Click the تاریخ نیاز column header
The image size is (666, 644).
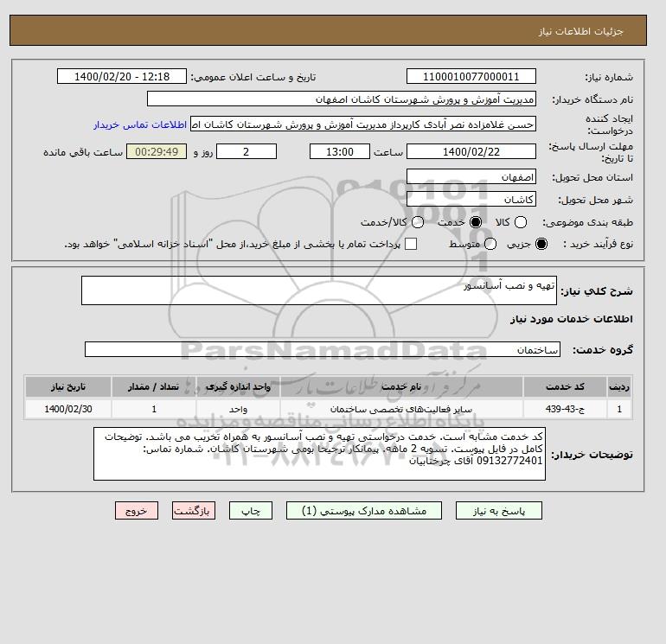coord(68,386)
